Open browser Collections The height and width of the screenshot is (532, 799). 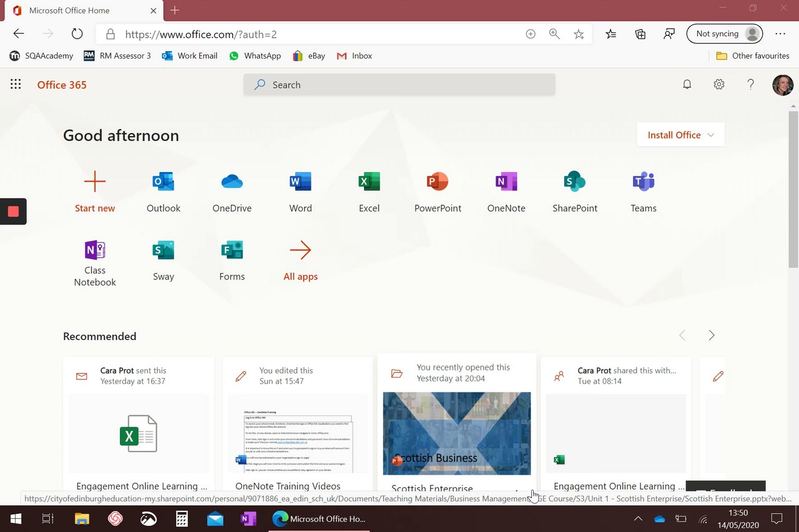(640, 34)
